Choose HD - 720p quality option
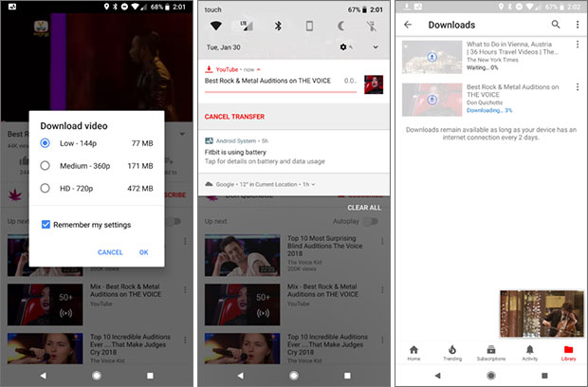This screenshot has height=387, width=588. [45, 188]
